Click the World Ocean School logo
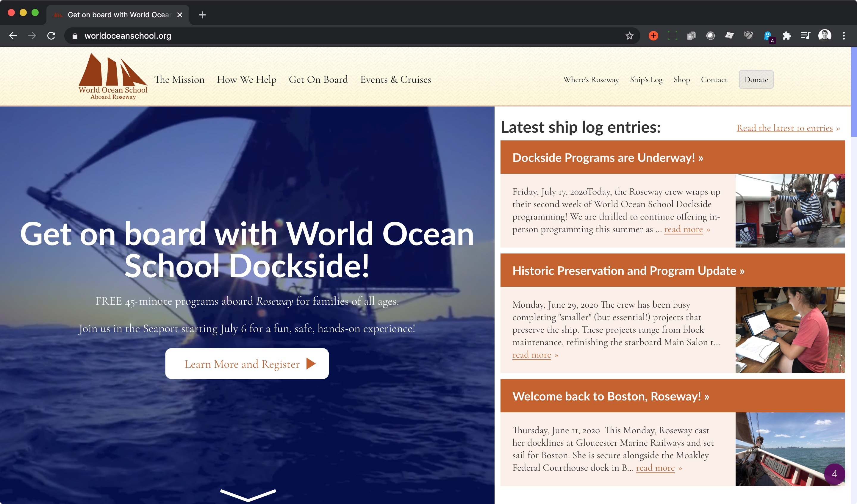Screen dimensions: 857x504 point(113,76)
